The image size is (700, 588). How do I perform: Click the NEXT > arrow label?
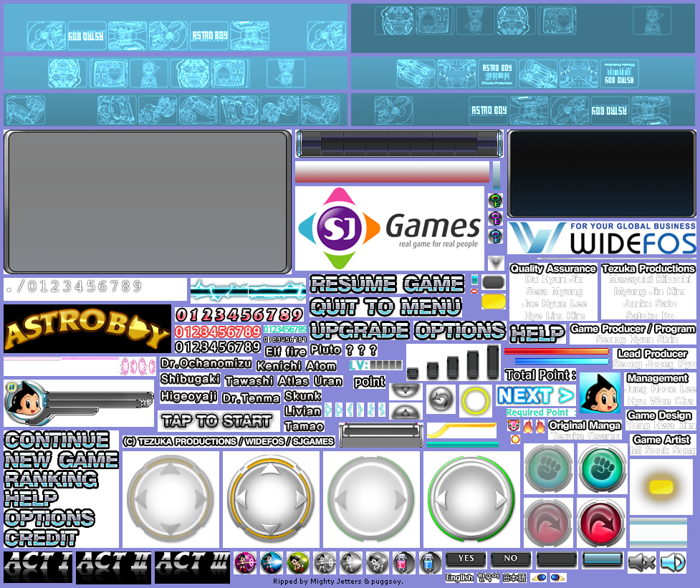pos(536,396)
